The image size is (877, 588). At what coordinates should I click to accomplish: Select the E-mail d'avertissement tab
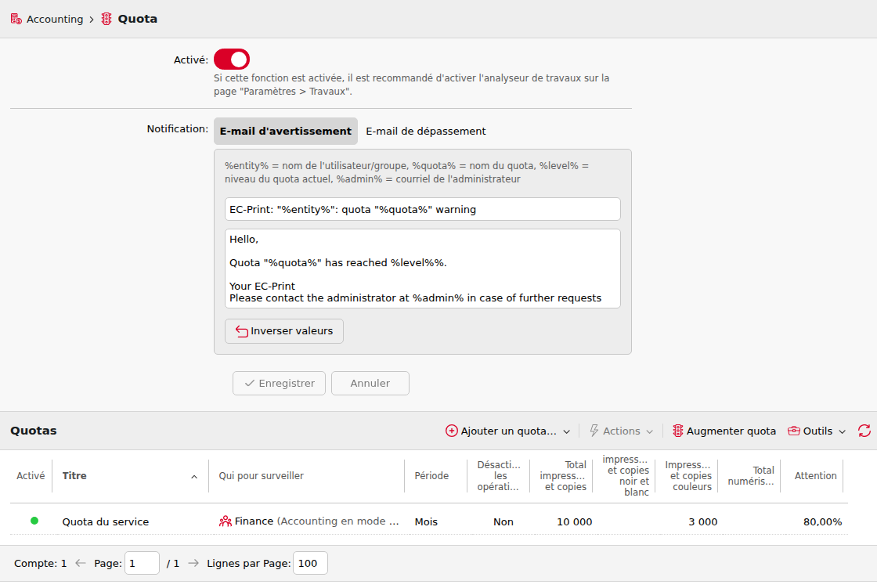[x=286, y=131]
